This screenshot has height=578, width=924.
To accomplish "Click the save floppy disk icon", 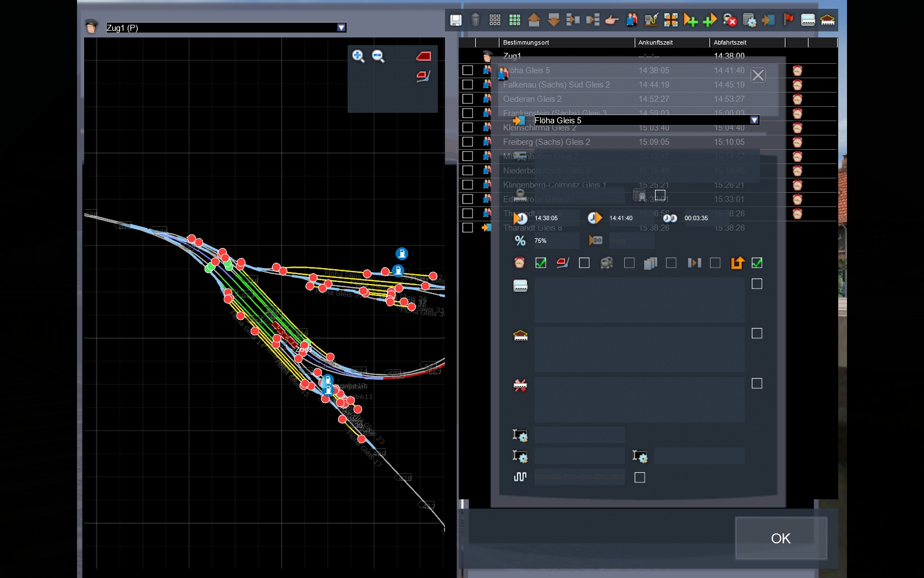I will coord(455,20).
